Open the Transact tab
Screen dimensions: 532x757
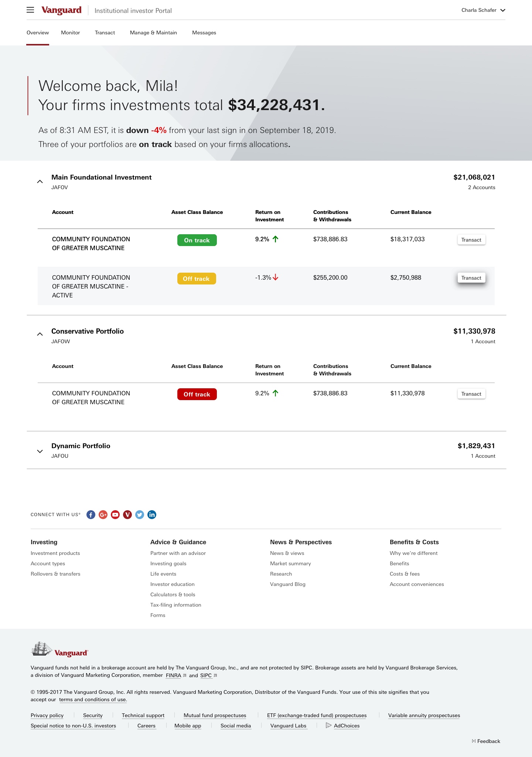point(105,33)
